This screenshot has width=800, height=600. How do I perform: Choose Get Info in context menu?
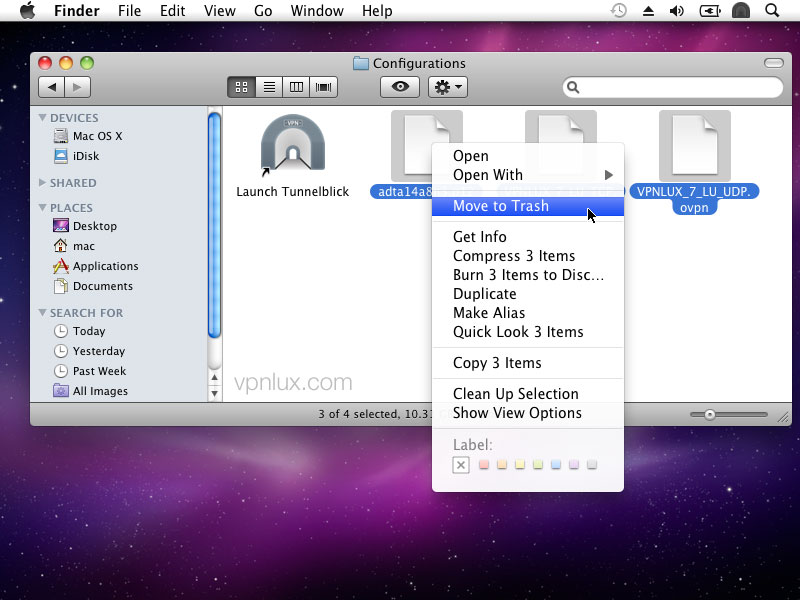click(x=528, y=237)
